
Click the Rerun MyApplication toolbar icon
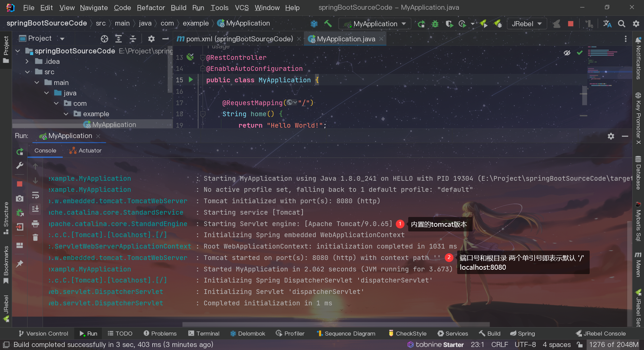point(421,24)
